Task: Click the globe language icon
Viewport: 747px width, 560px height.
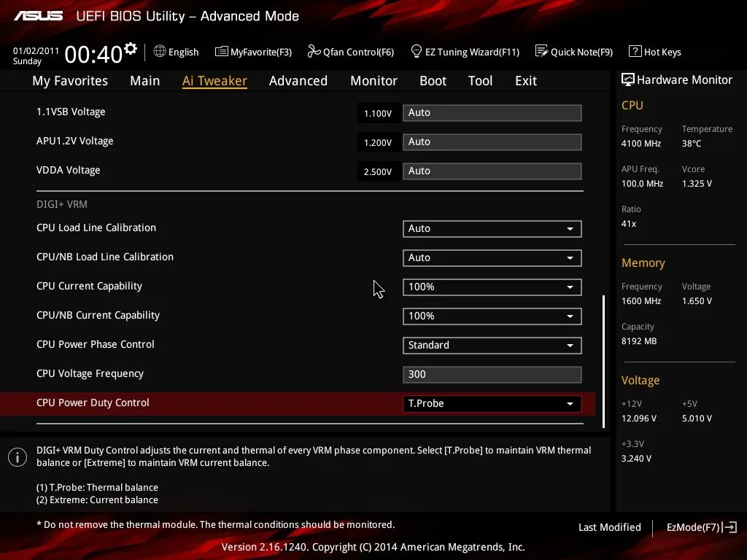Action: [160, 51]
